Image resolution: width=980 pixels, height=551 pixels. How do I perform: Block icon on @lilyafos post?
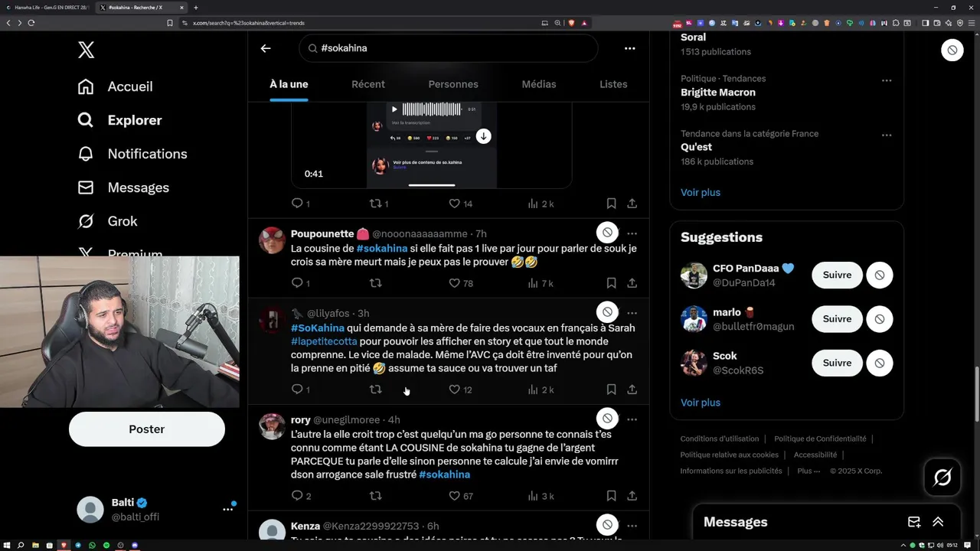(607, 311)
